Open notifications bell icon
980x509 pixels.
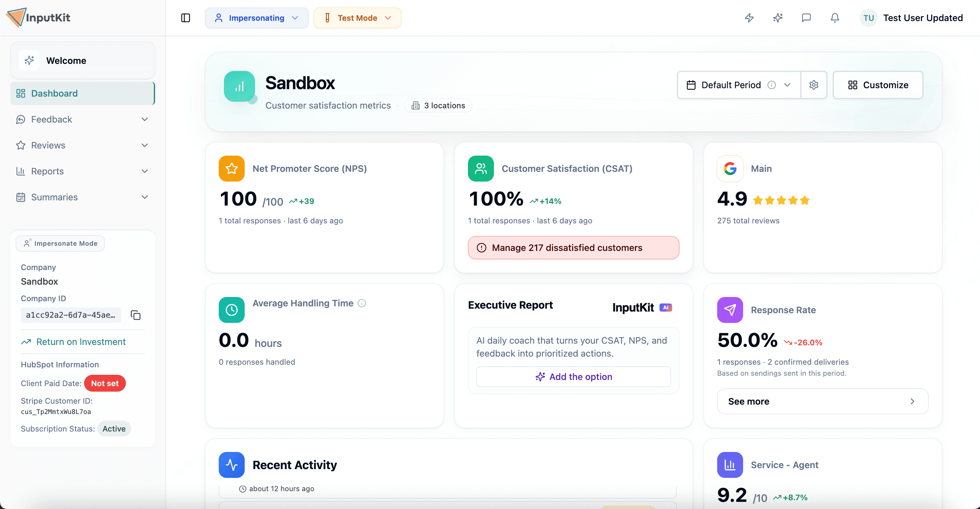pyautogui.click(x=835, y=18)
